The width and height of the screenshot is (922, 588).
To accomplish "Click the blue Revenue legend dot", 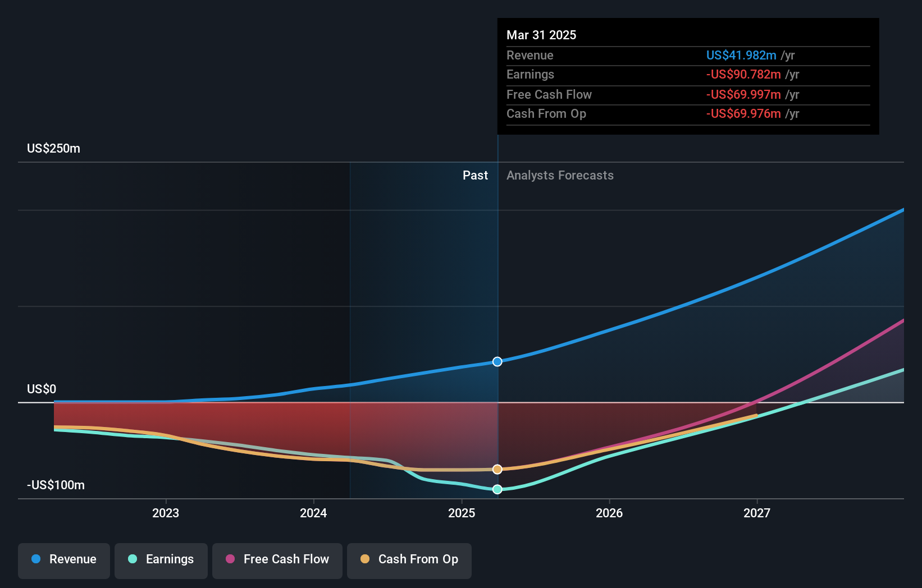I will (x=36, y=559).
